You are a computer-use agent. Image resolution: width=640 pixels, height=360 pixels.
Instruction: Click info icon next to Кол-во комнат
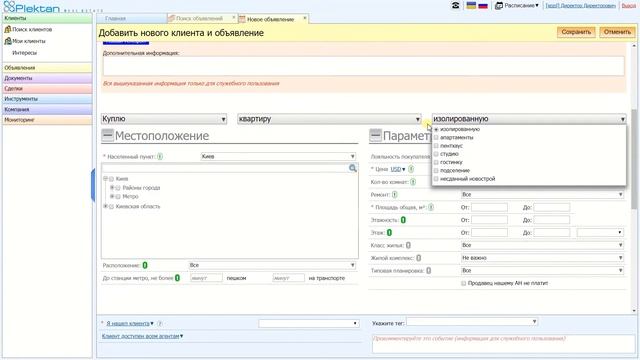tap(413, 182)
